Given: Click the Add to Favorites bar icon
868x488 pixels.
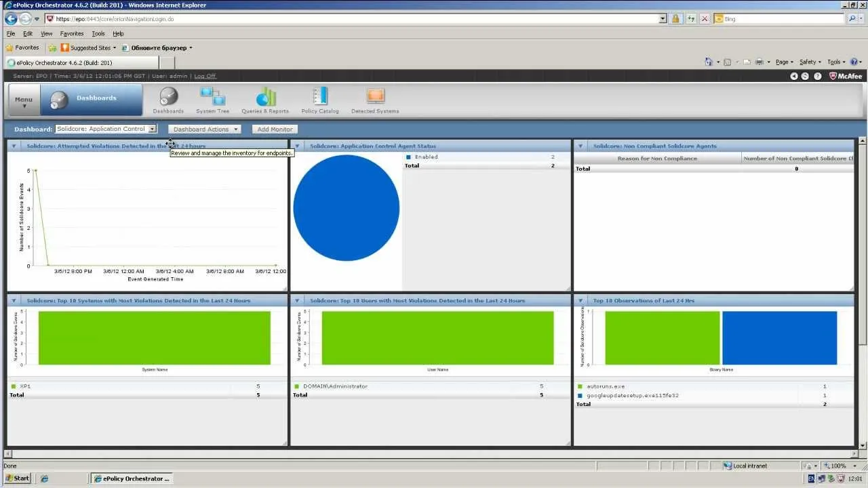Looking at the screenshot, I should click(x=52, y=48).
